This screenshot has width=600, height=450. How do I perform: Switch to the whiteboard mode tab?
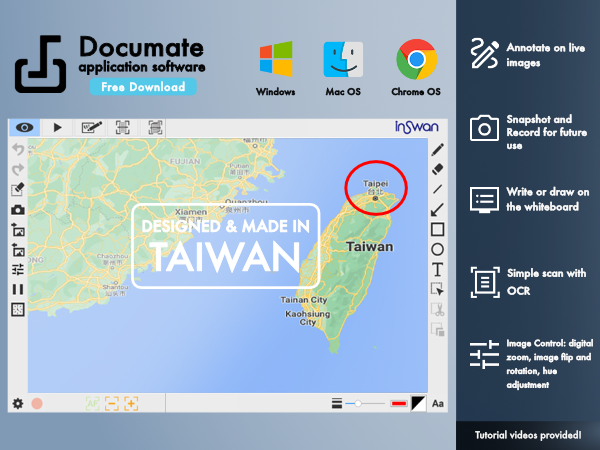pos(91,127)
